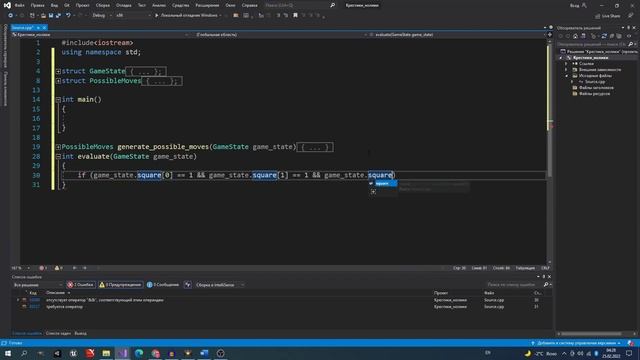The image size is (640, 360).
Task: Expand the collapsed struct PossibleMoves block
Action: (58, 81)
